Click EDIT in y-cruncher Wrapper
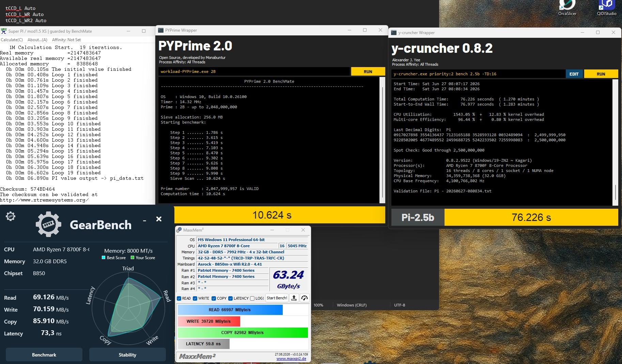622x364 pixels. (574, 74)
